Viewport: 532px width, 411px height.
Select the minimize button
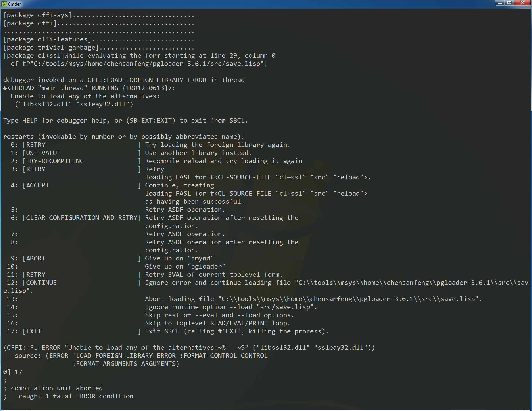500,3
